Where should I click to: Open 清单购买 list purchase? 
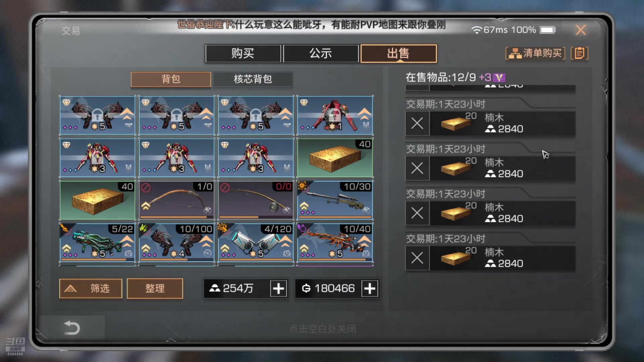pos(535,53)
